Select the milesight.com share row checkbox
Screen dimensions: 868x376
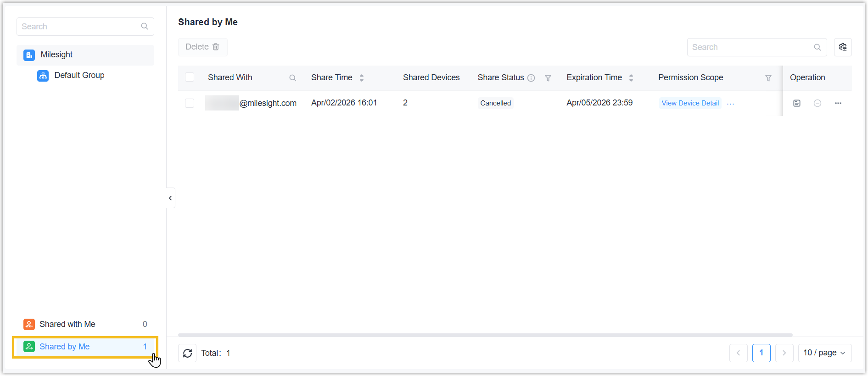click(x=190, y=103)
